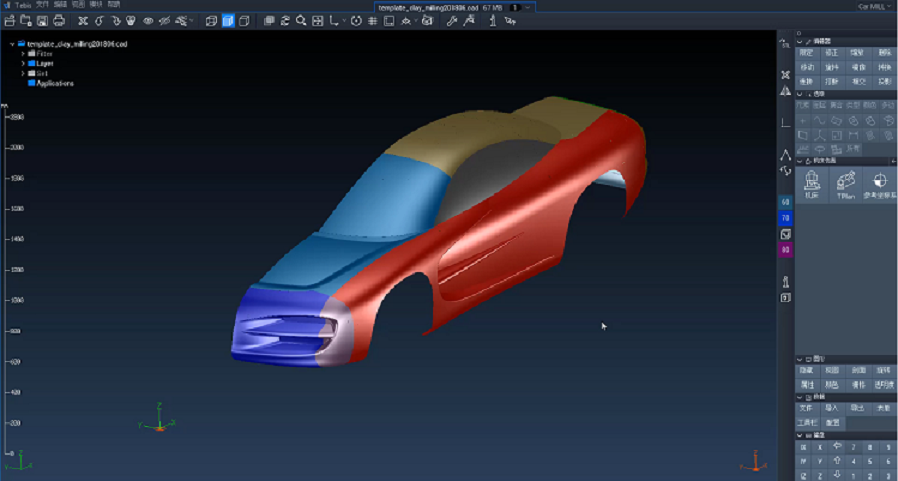The image size is (898, 481).
Task: Toggle the highlighted shaded cube display mode
Action: tap(228, 21)
